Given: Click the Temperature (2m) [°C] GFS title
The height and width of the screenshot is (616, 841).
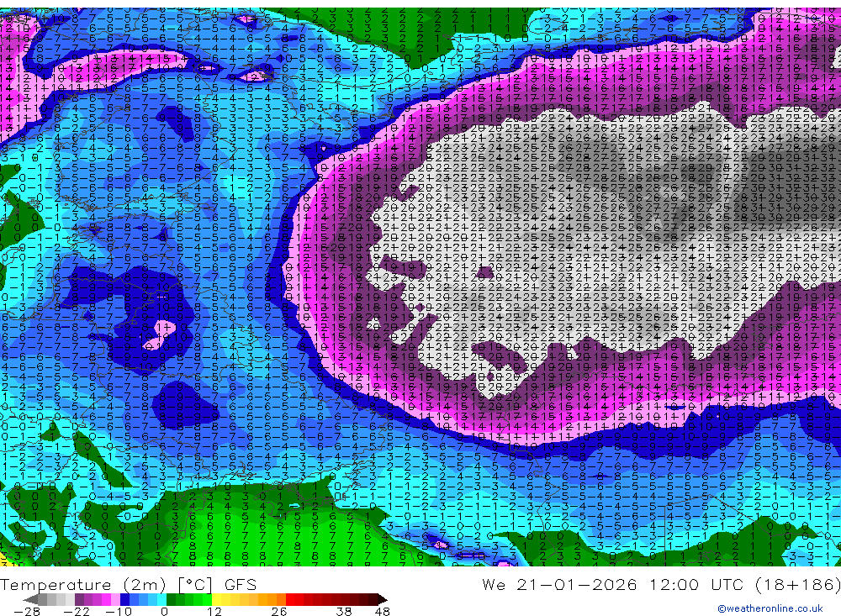Looking at the screenshot, I should 128,584.
